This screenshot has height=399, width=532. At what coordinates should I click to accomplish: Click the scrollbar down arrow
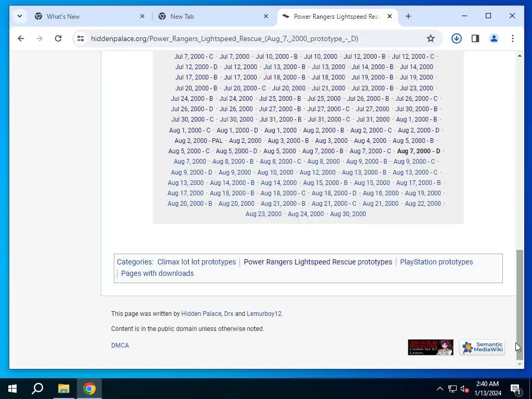click(x=520, y=364)
